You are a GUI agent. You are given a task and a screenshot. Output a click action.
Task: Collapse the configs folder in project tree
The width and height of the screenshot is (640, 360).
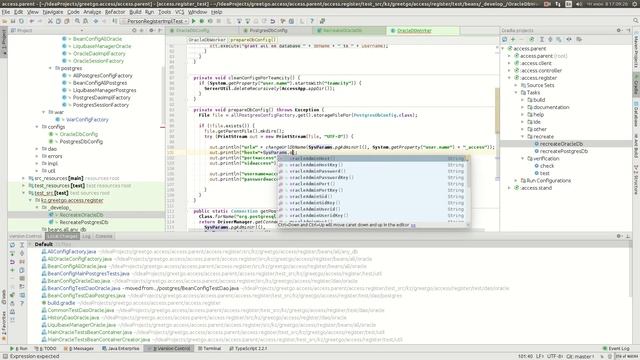(37, 127)
